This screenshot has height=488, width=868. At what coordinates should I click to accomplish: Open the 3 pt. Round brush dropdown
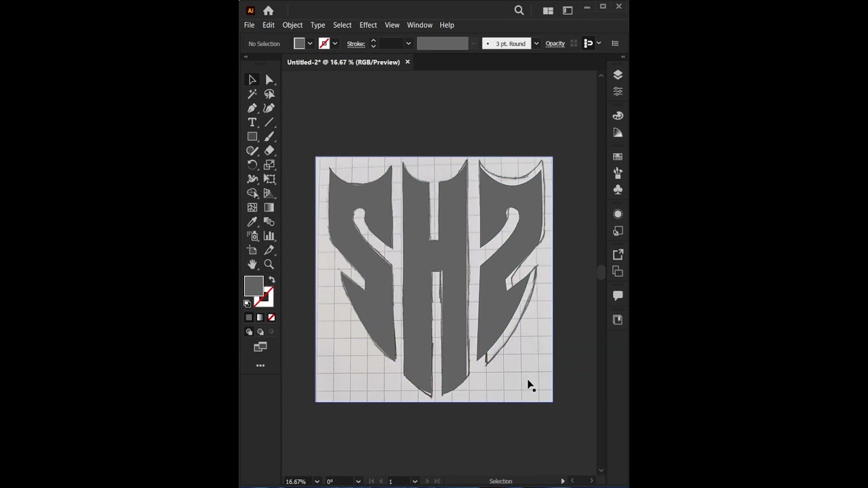[536, 43]
